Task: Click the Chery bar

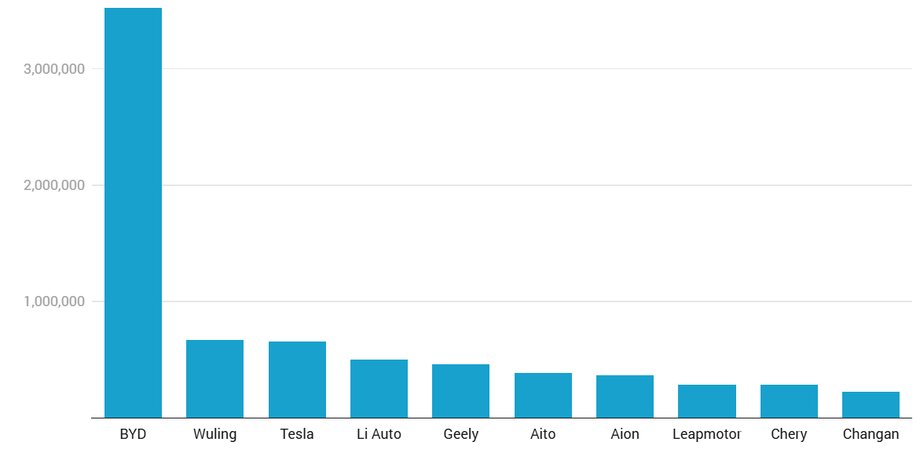Action: [x=789, y=401]
